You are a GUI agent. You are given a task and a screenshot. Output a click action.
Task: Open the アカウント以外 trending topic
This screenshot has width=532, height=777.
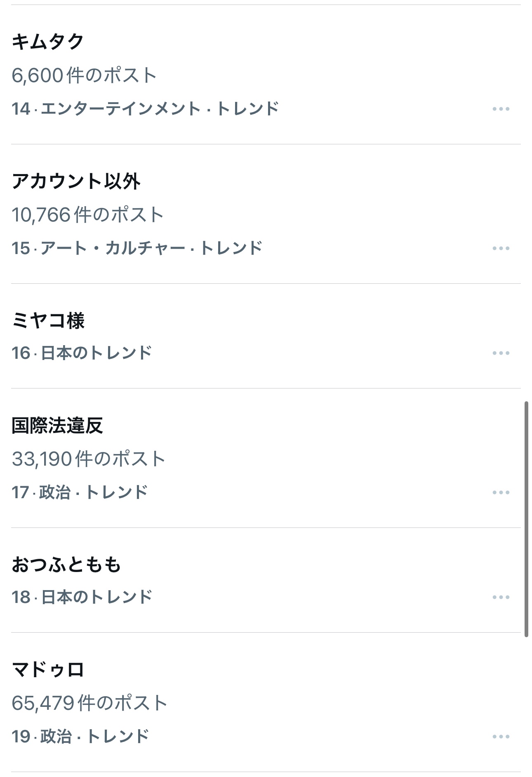coord(76,181)
